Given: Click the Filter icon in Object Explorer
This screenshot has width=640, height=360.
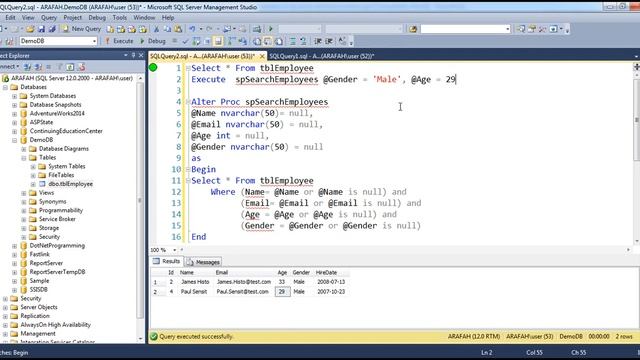Looking at the screenshot, I should coord(60,67).
